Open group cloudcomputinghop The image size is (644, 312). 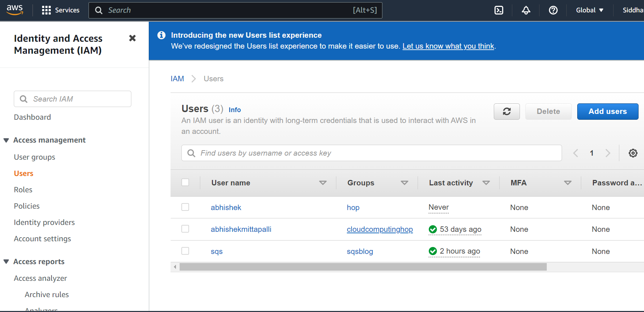click(x=380, y=229)
